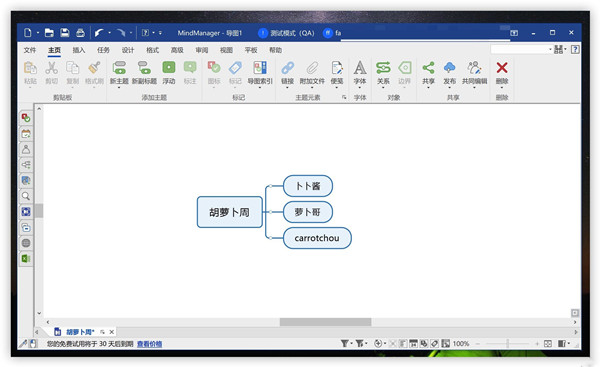The width and height of the screenshot is (600, 367).
Task: Click the person icon in left sidebar
Action: tap(26, 149)
